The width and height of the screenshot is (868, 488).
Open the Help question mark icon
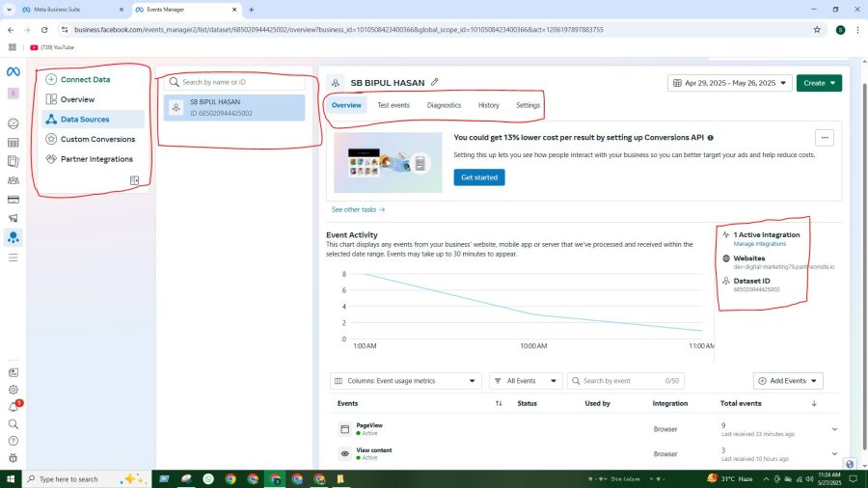pos(14,441)
